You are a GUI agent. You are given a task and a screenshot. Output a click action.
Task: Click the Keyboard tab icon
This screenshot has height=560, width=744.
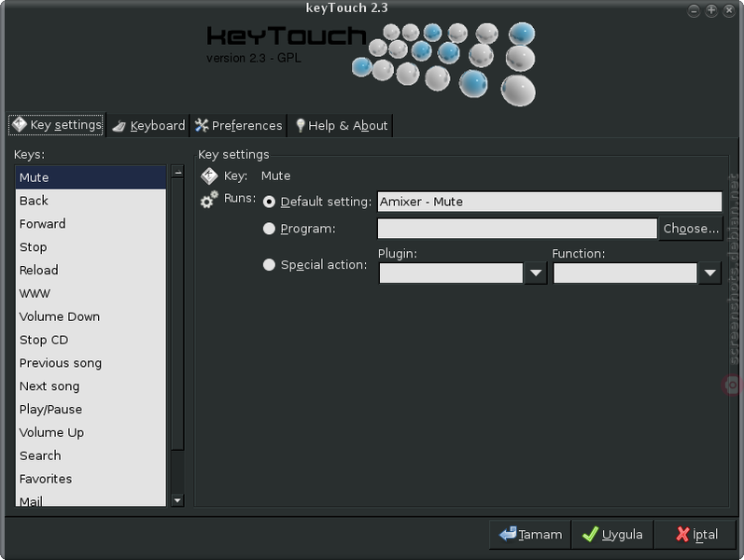119,126
